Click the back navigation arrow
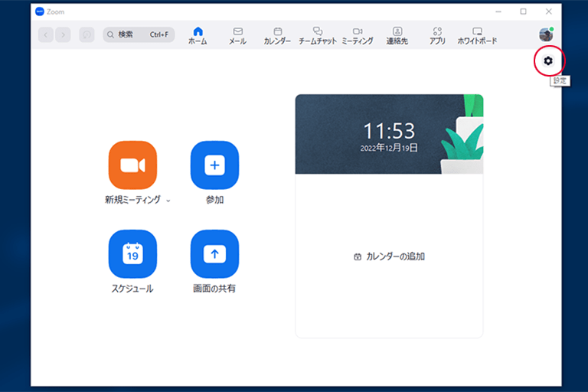Image resolution: width=588 pixels, height=392 pixels. click(46, 35)
